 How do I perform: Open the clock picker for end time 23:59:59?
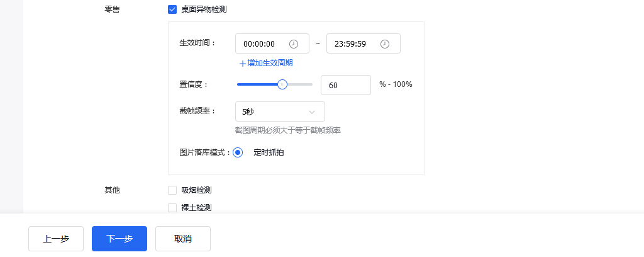(384, 43)
